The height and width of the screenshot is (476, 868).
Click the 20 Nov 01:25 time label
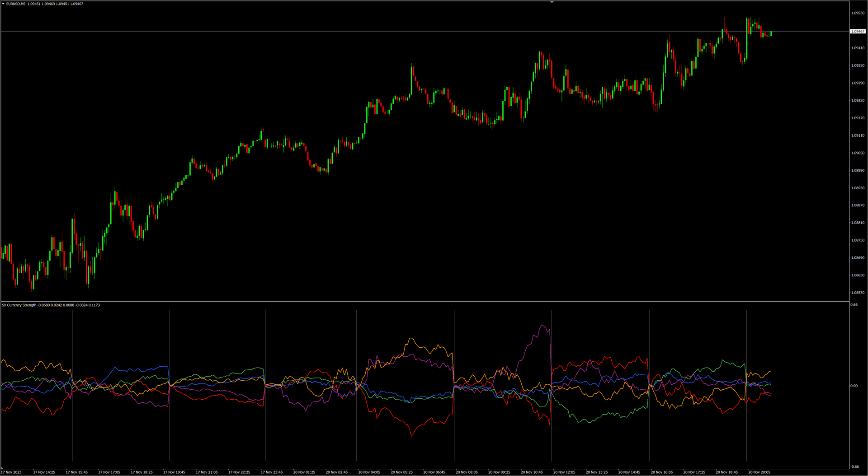click(x=304, y=472)
